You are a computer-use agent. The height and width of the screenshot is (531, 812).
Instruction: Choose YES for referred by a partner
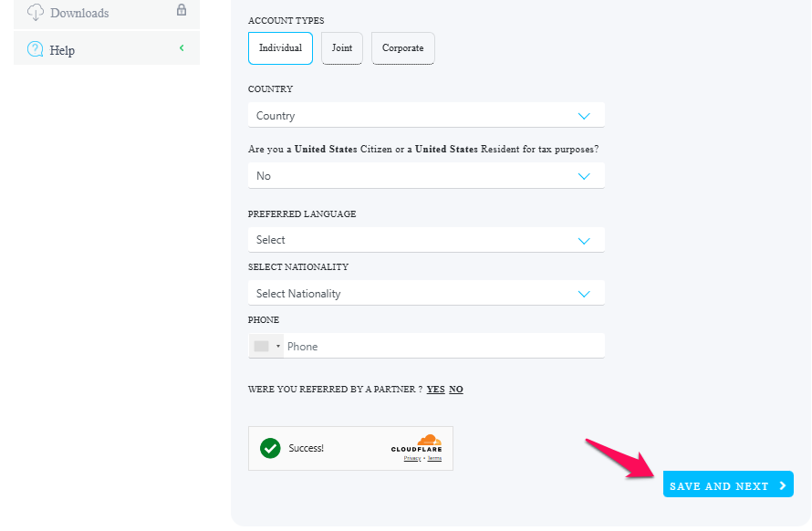pos(435,389)
